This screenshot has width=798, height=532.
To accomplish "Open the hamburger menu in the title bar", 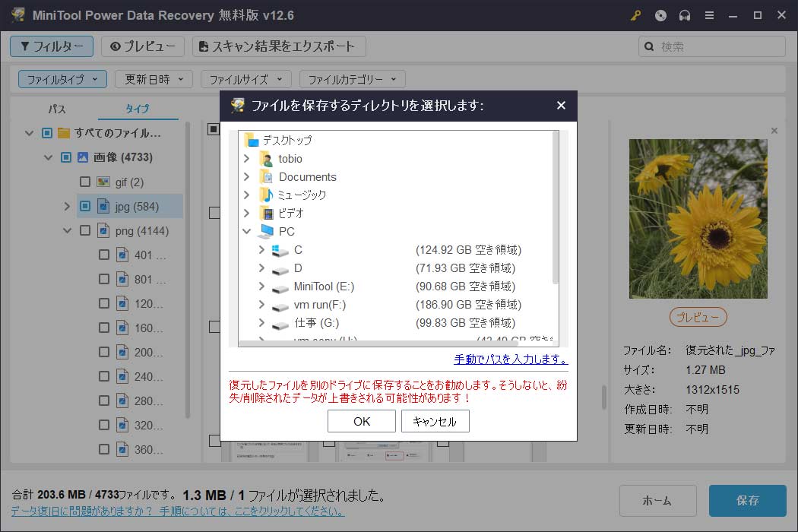I will coord(709,15).
